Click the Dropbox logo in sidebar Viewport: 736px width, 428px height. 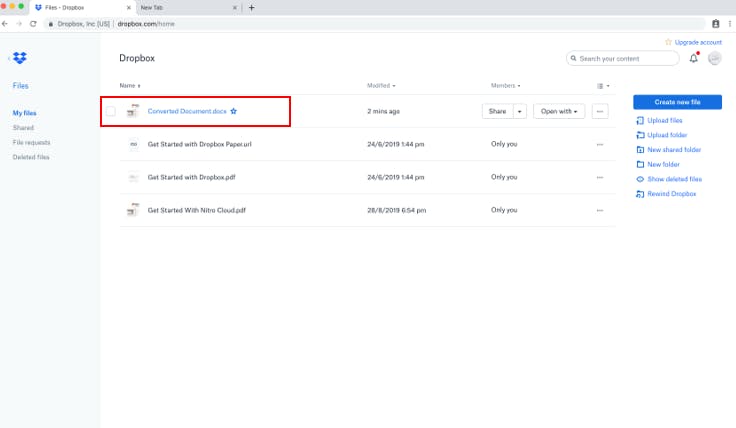[x=21, y=58]
